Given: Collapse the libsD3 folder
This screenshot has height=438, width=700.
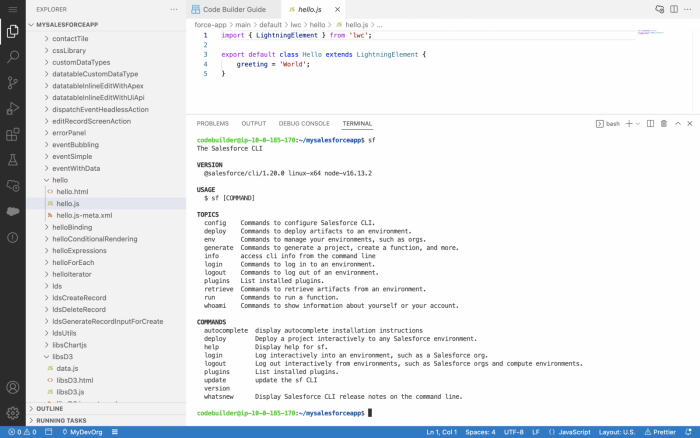Looking at the screenshot, I should (62, 356).
